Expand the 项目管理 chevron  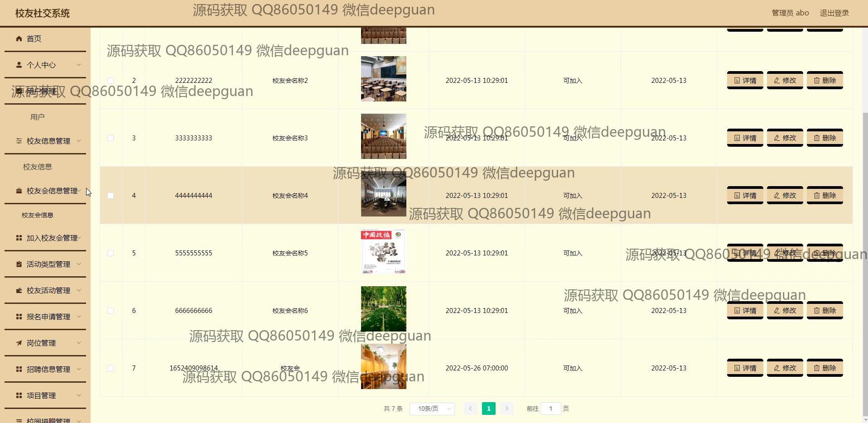(79, 395)
